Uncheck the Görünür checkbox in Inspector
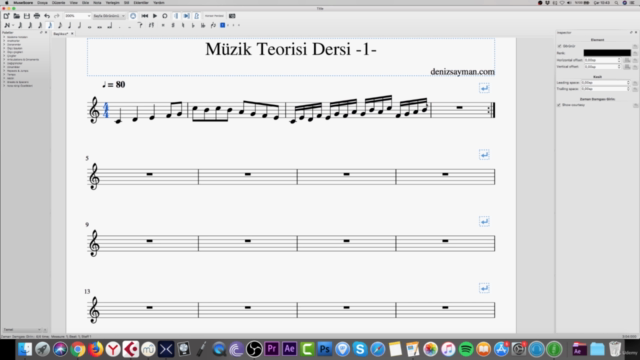The width and height of the screenshot is (640, 360). pos(560,46)
